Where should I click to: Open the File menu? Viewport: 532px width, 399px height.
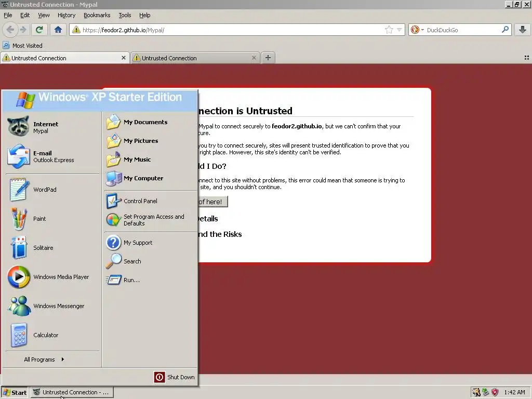8,15
